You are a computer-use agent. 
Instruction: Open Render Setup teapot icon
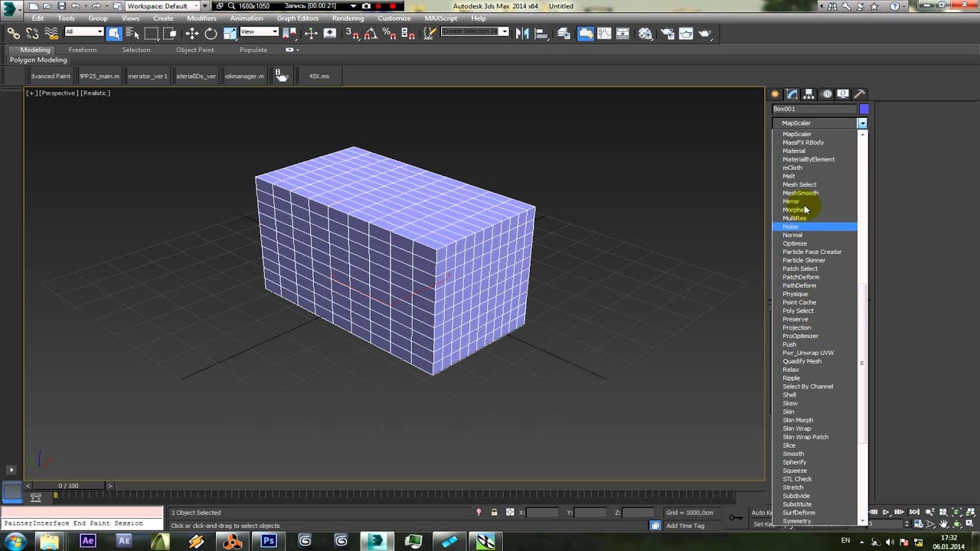point(667,33)
